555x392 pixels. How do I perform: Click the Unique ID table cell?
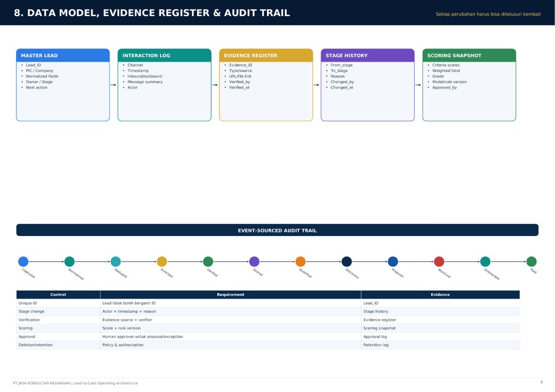(58, 303)
